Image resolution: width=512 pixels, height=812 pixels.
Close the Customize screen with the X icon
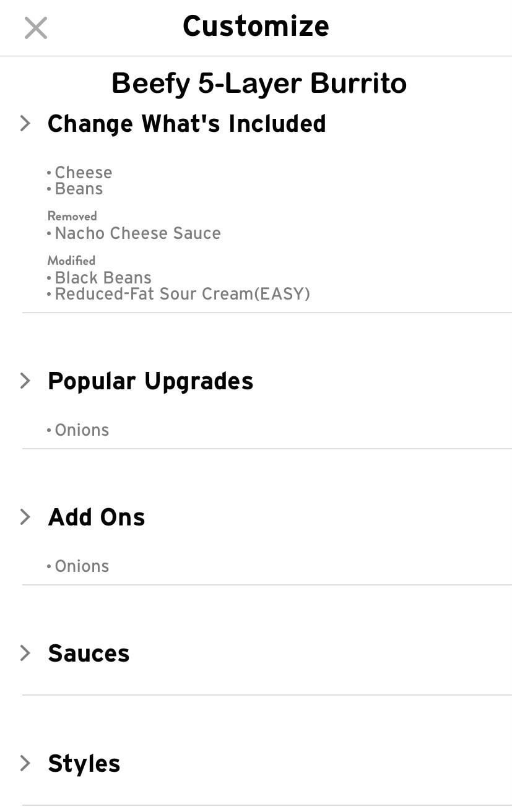click(36, 28)
